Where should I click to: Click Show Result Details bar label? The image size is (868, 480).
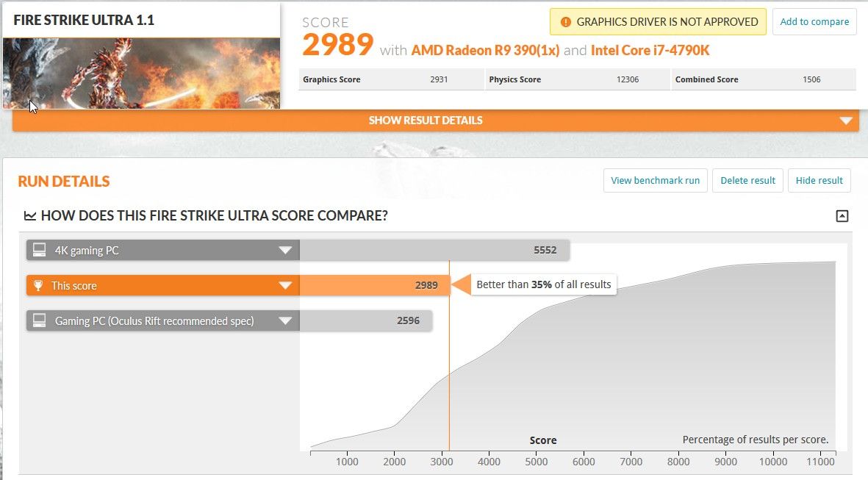point(426,121)
